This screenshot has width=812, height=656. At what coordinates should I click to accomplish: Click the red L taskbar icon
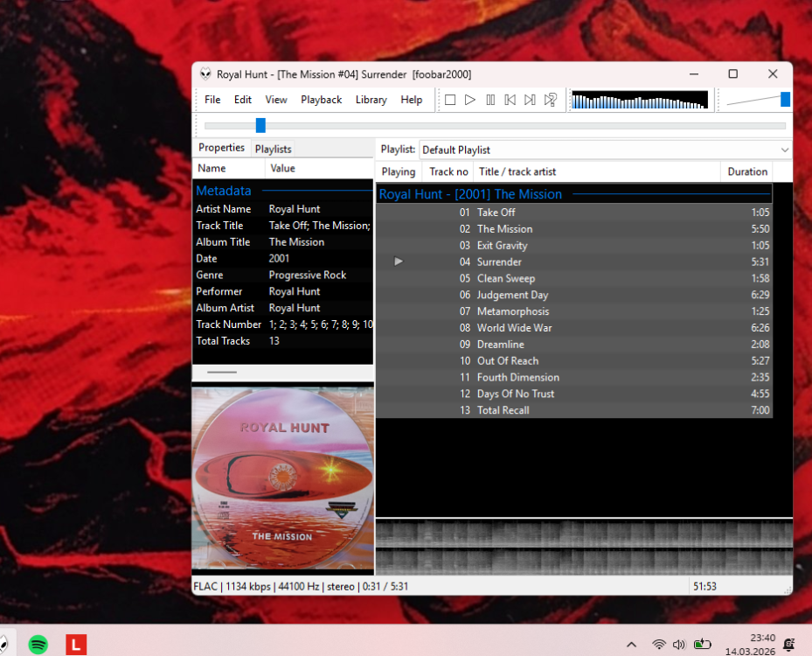click(77, 645)
